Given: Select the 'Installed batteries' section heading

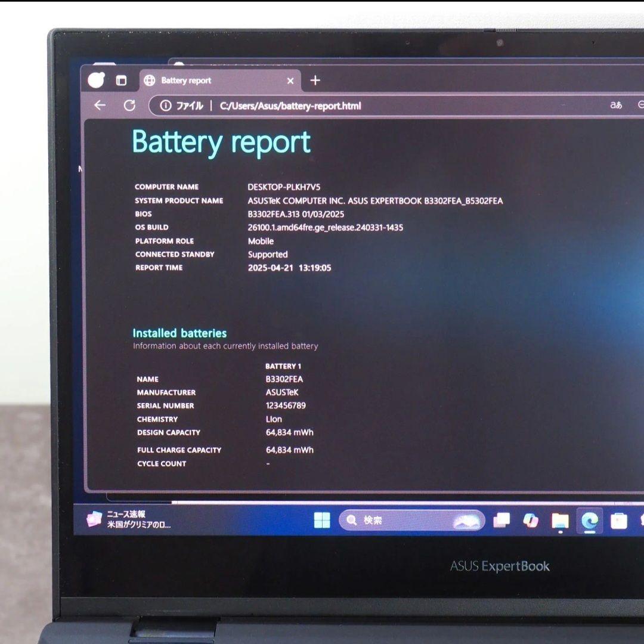Looking at the screenshot, I should pos(179,333).
